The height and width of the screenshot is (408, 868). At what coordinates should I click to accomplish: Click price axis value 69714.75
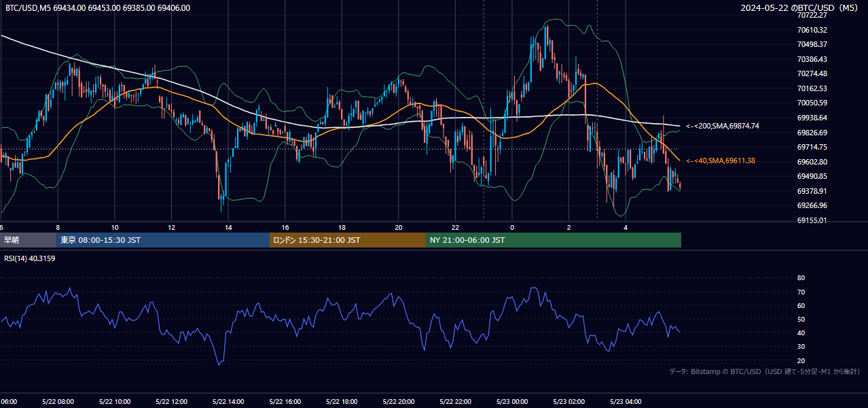(812, 147)
